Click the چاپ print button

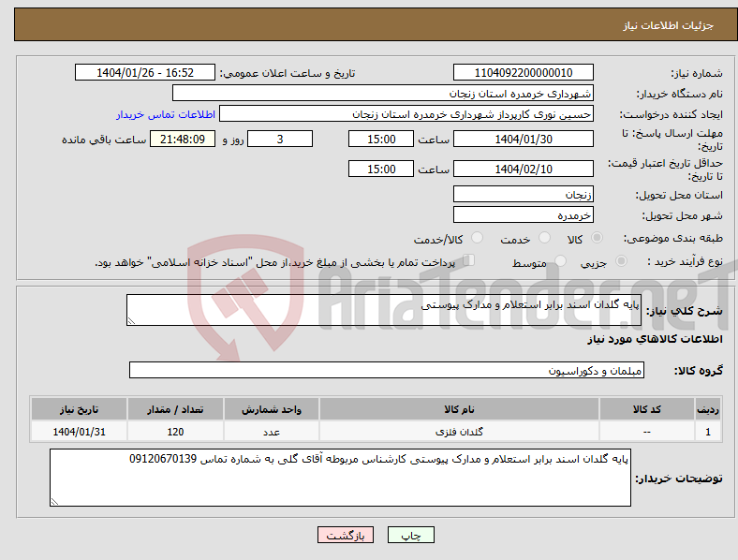[411, 535]
